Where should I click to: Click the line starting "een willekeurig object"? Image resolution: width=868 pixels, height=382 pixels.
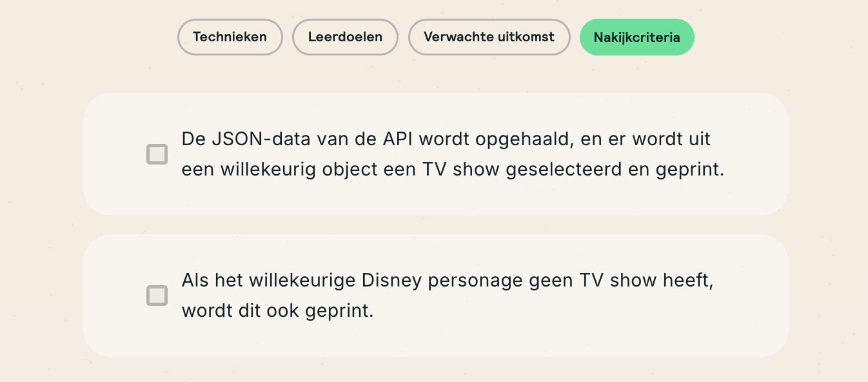[453, 170]
